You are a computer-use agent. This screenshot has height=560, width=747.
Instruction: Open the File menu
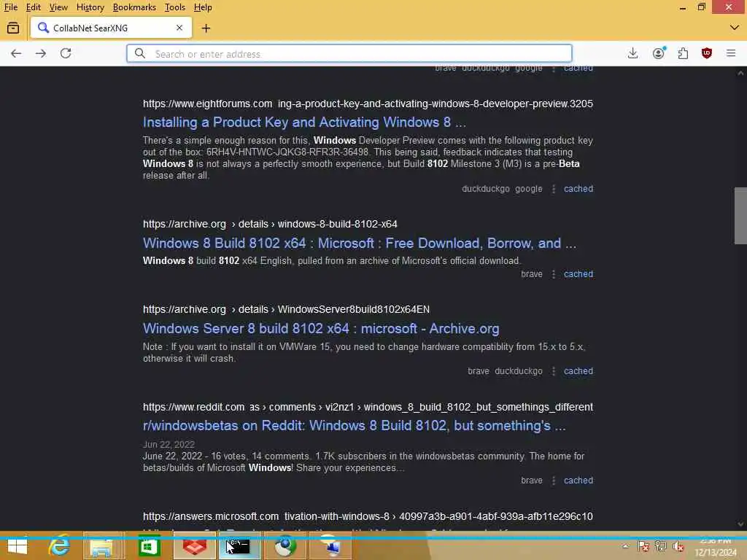(10, 7)
